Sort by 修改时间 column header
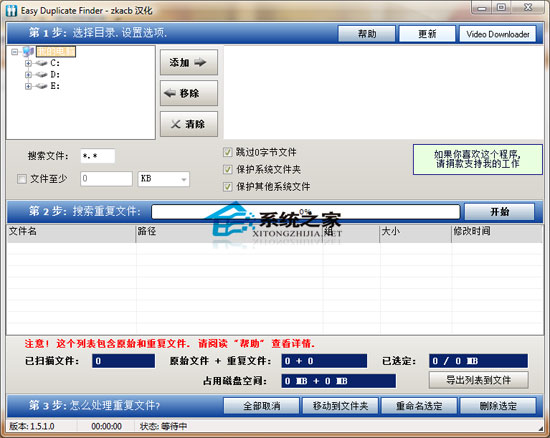Image resolution: width=550 pixels, height=438 pixels. click(x=497, y=233)
